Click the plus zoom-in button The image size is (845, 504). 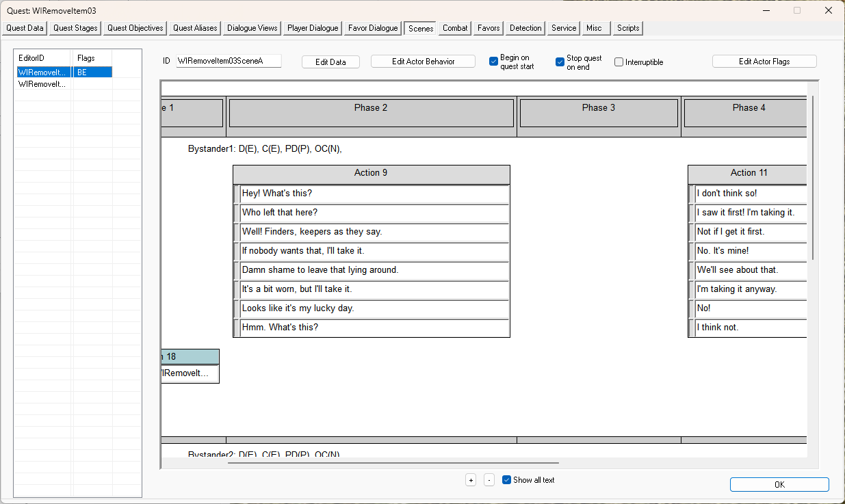point(471,480)
